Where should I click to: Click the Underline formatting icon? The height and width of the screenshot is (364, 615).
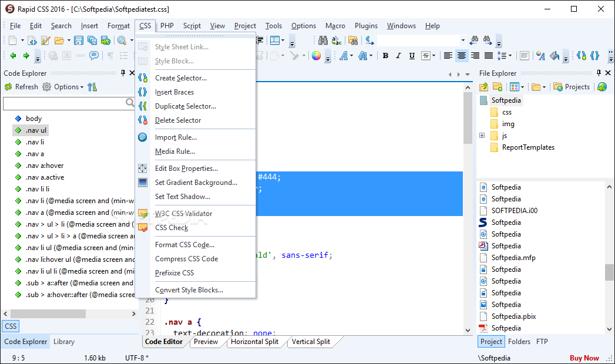[412, 56]
